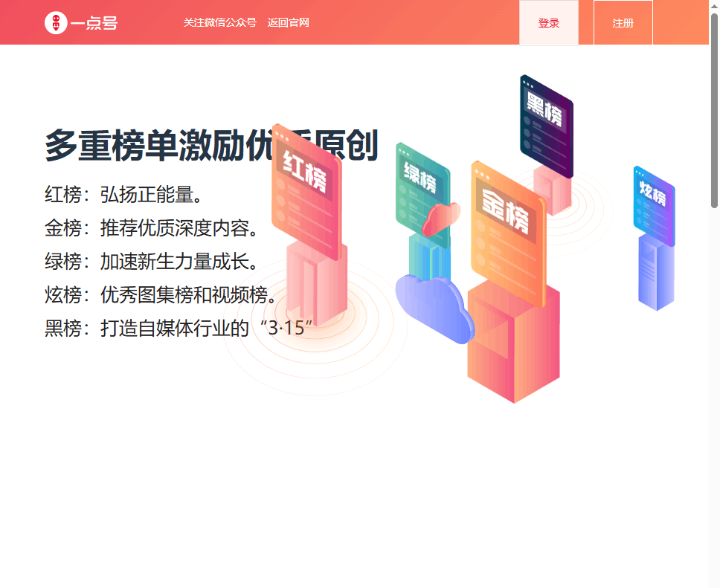Click the 红榜：弘扬正能量 text line
The width and height of the screenshot is (720, 588).
point(123,195)
